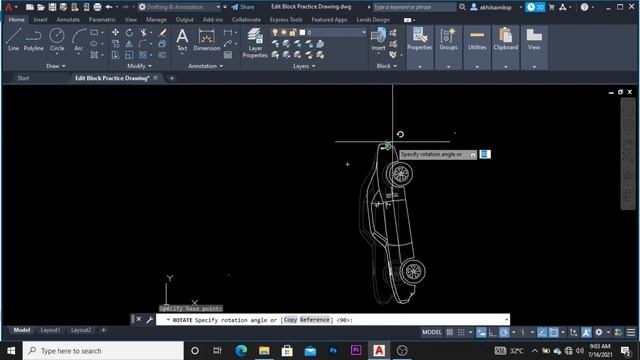Expand the Utilities panel
Screen dimensions: 640x360
click(477, 67)
